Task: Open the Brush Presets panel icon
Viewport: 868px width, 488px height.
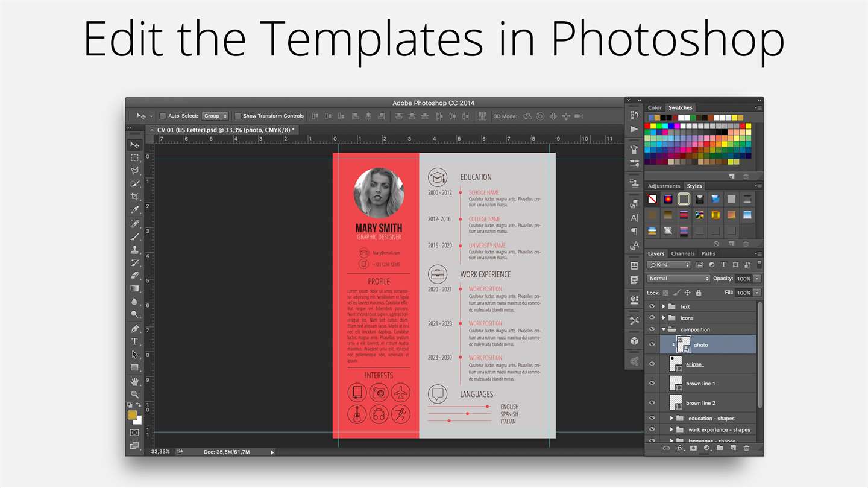Action: (x=634, y=163)
